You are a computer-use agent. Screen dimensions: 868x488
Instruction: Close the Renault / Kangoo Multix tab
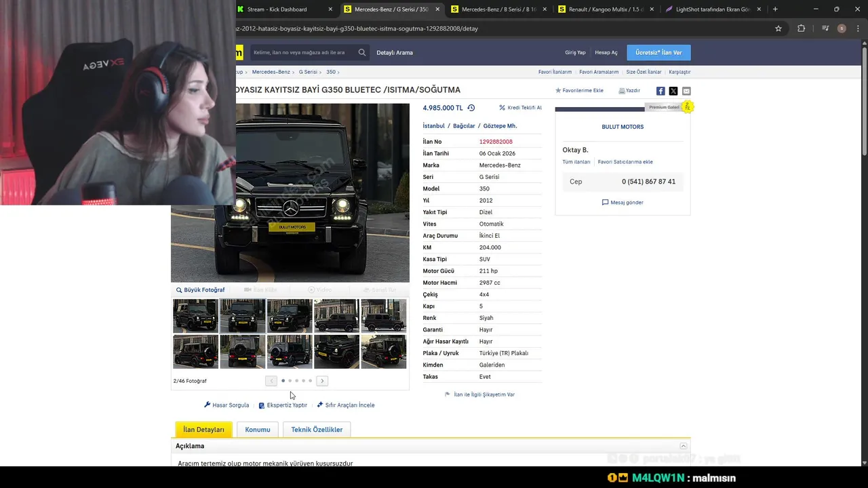652,9
